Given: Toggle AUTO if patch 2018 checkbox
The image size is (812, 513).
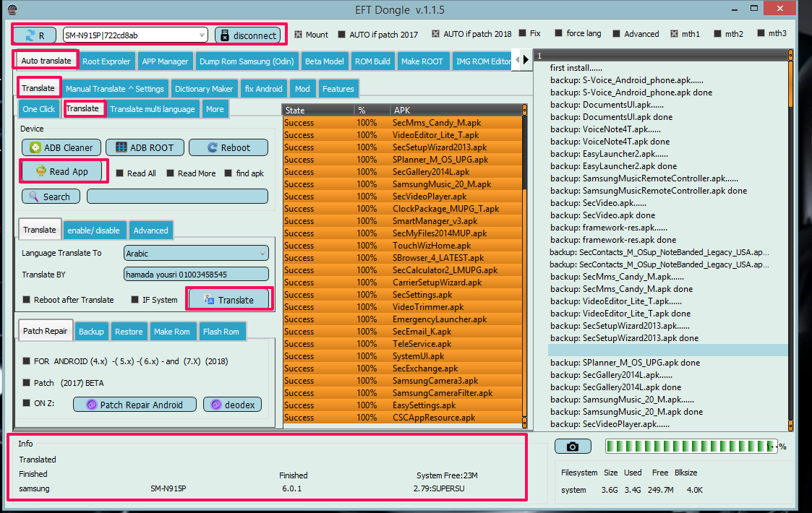Looking at the screenshot, I should tap(435, 34).
